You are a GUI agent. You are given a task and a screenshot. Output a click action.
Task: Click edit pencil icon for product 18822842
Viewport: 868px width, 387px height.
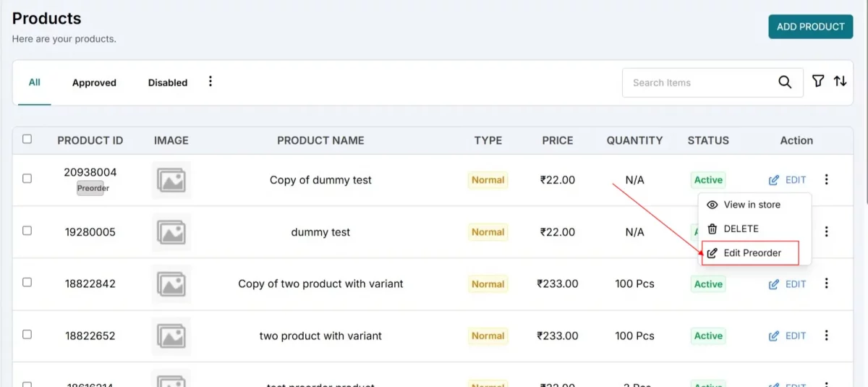774,284
